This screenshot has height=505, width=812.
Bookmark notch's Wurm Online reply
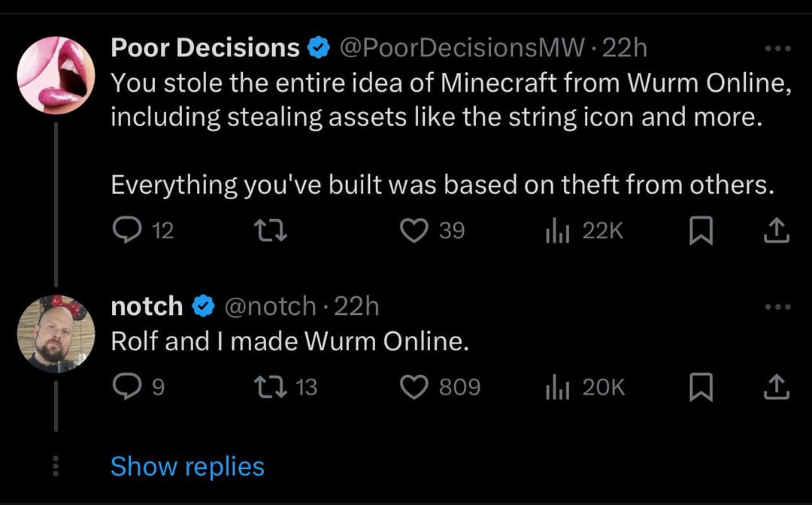[701, 387]
